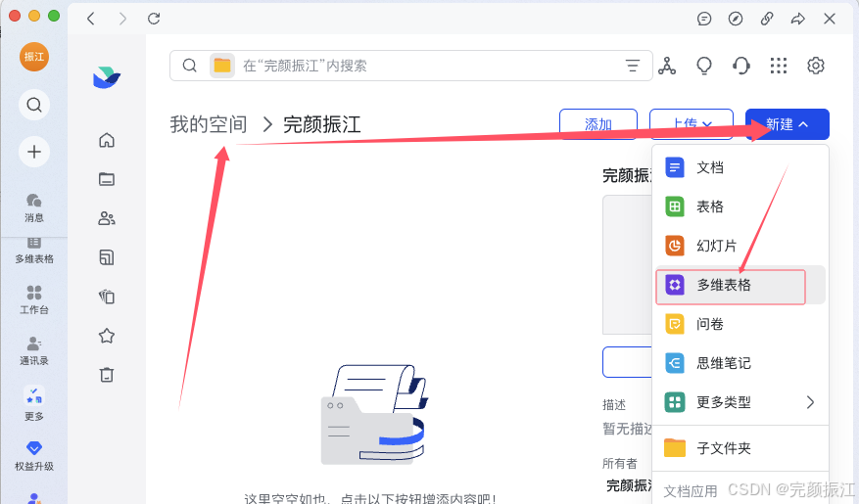859x504 pixels.
Task: Click the 添加 button
Action: click(x=598, y=124)
